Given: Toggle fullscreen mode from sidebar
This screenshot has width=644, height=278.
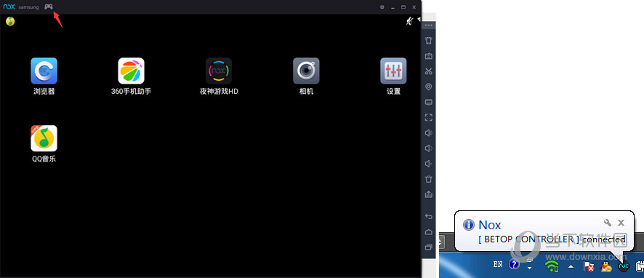Looking at the screenshot, I should point(428,118).
